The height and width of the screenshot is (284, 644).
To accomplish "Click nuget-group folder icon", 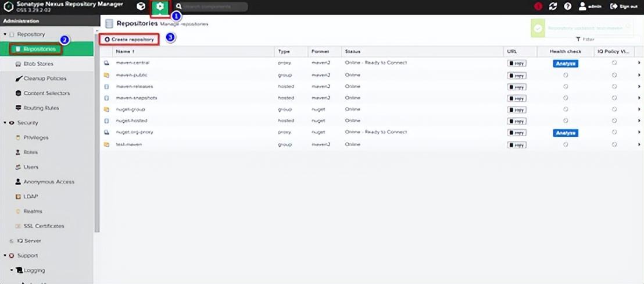I will click(x=106, y=110).
